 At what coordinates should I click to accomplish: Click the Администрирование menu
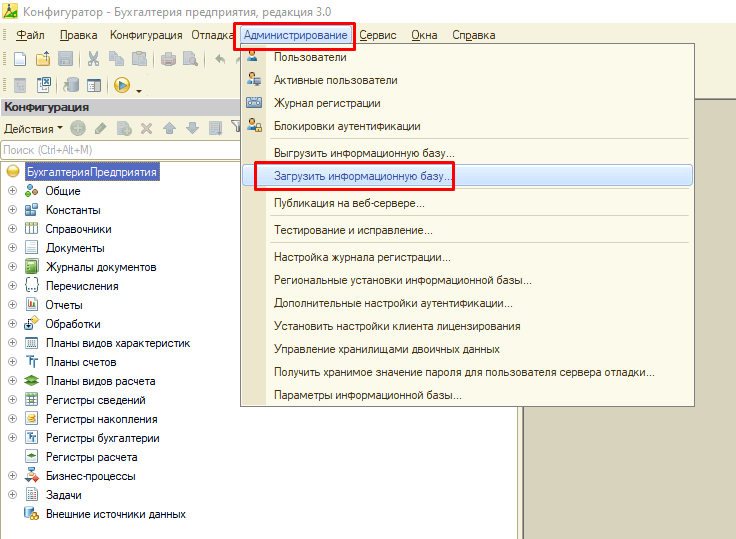(295, 35)
